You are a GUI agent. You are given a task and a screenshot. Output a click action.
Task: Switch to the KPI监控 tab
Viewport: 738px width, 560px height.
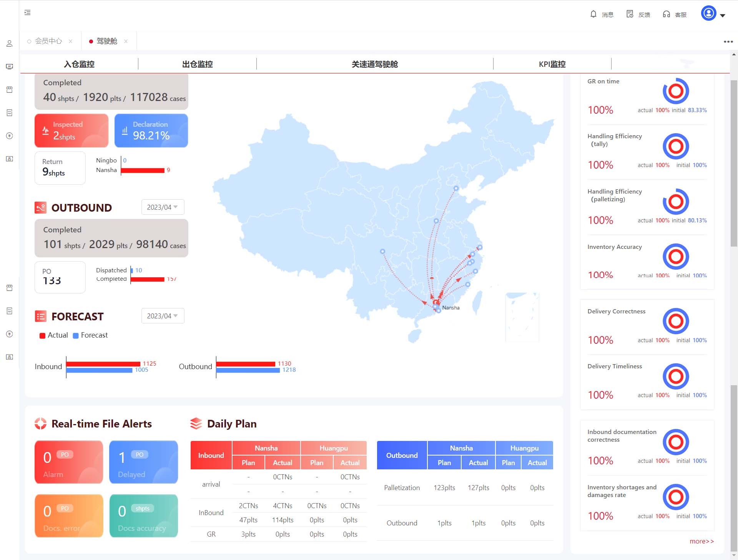(x=552, y=64)
